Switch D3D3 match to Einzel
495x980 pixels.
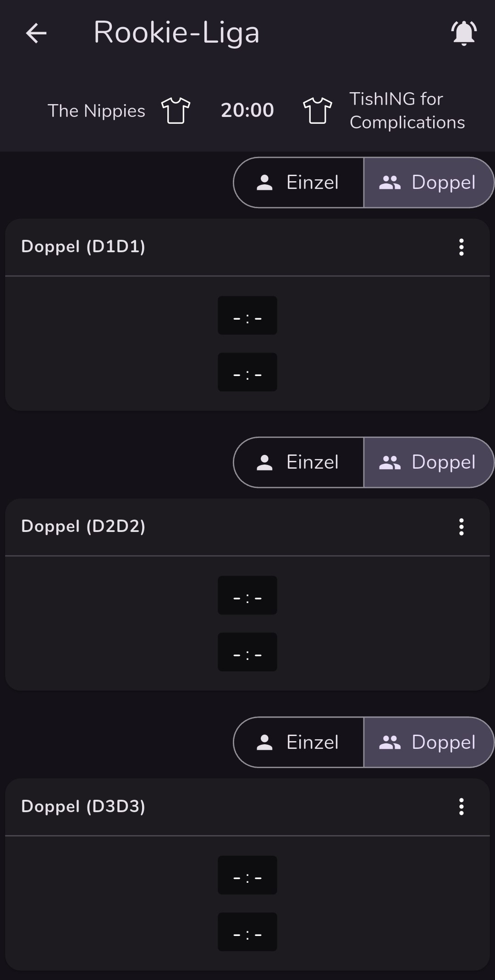point(299,742)
